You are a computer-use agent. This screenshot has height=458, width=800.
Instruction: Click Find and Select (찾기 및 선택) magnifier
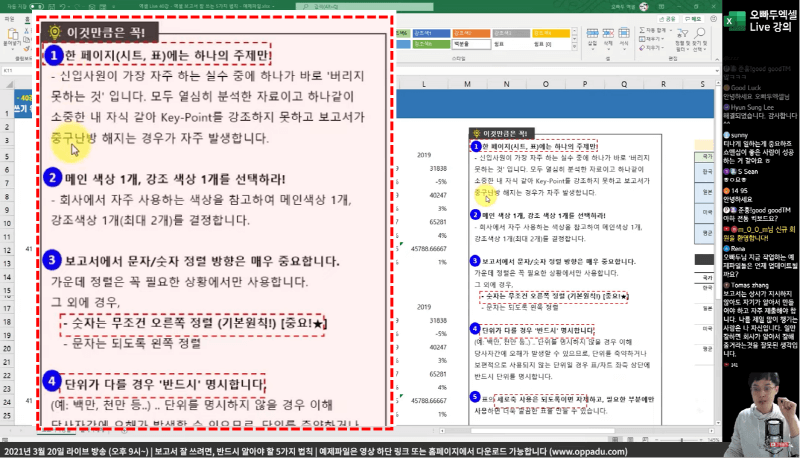tap(700, 34)
